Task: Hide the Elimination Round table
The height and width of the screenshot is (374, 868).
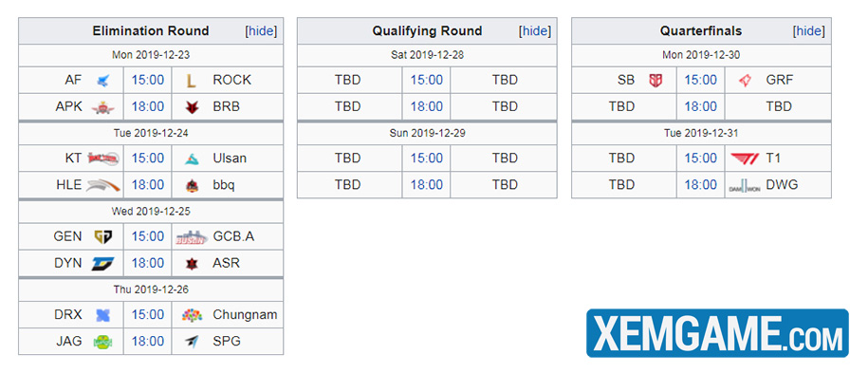Action: coord(261,31)
